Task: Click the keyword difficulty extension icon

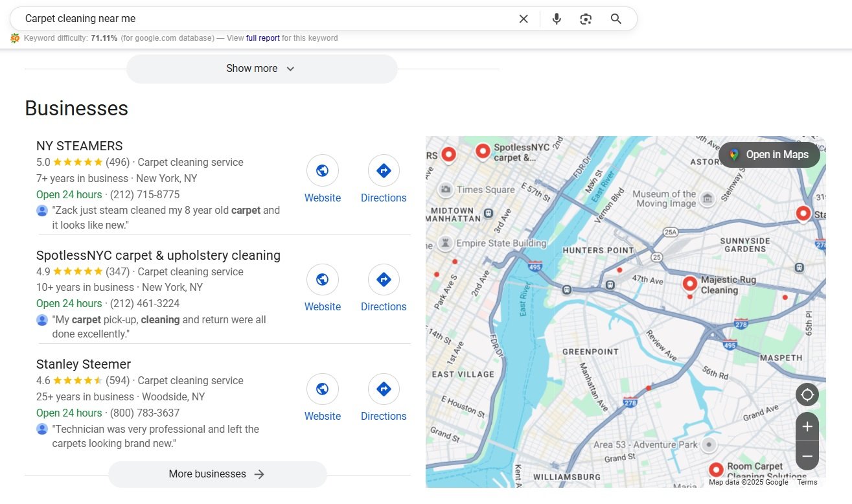Action: [x=15, y=38]
